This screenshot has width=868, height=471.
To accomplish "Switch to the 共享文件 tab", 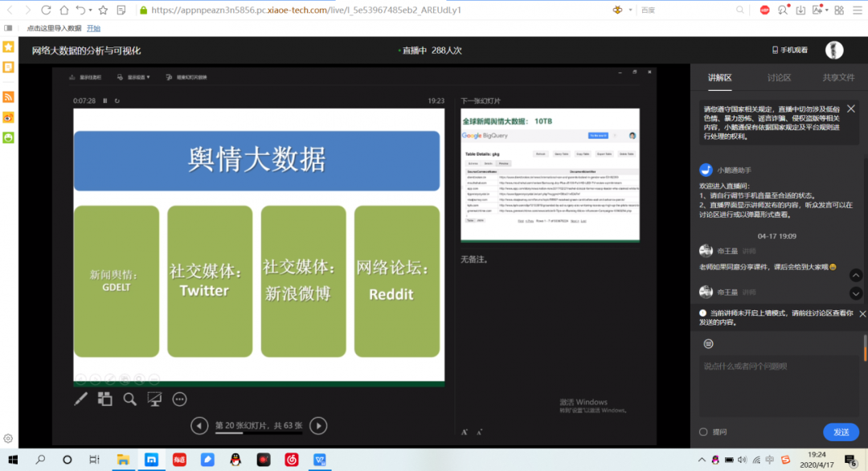I will 838,78.
